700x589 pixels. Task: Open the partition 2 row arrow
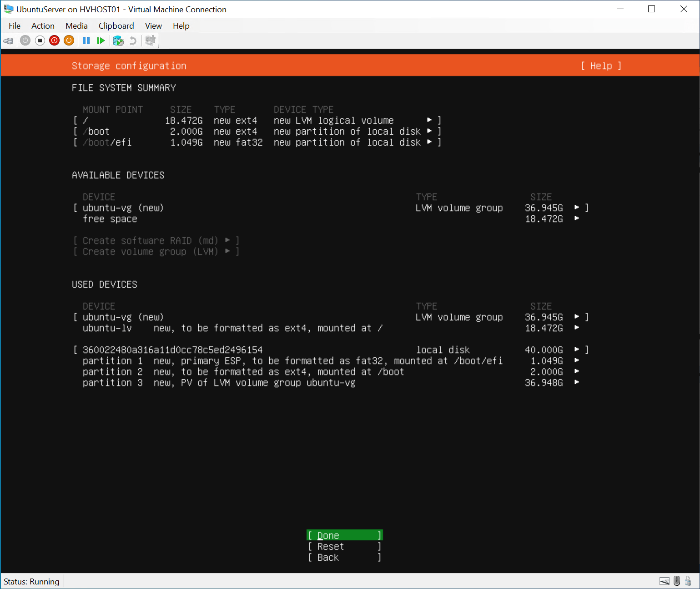coord(577,371)
